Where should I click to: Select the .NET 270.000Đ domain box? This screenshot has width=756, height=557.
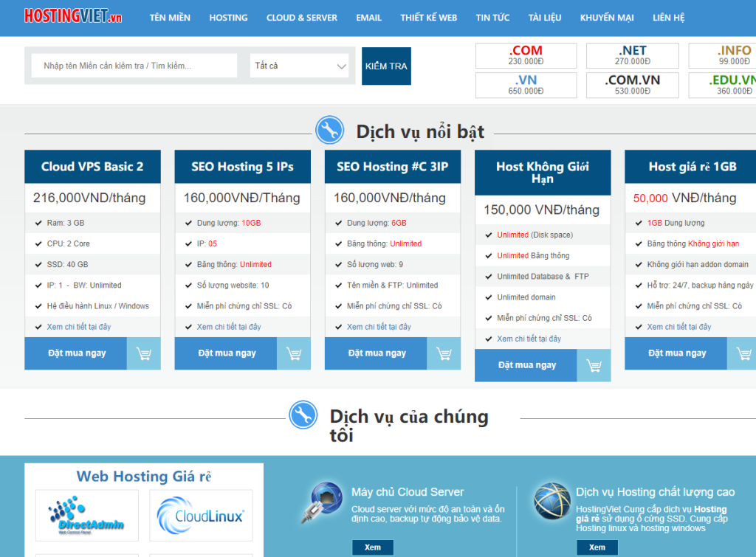pos(633,55)
